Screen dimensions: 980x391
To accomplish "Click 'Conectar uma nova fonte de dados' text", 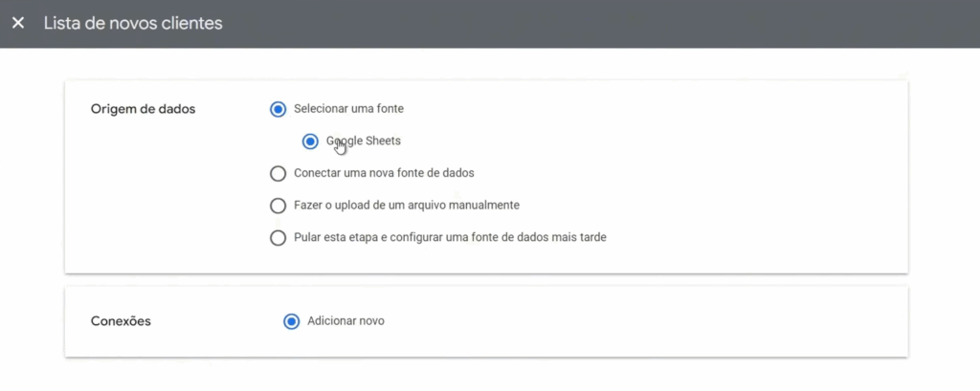I will (384, 174).
